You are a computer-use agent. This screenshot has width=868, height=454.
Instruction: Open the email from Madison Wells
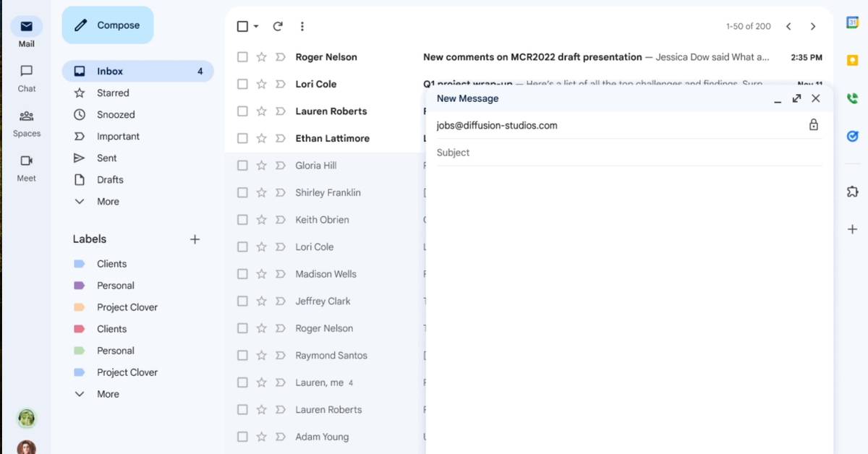(325, 274)
